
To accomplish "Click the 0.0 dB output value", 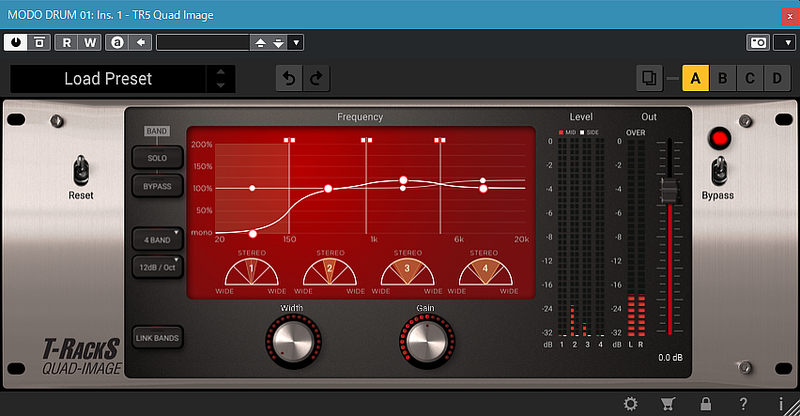I will [670, 358].
